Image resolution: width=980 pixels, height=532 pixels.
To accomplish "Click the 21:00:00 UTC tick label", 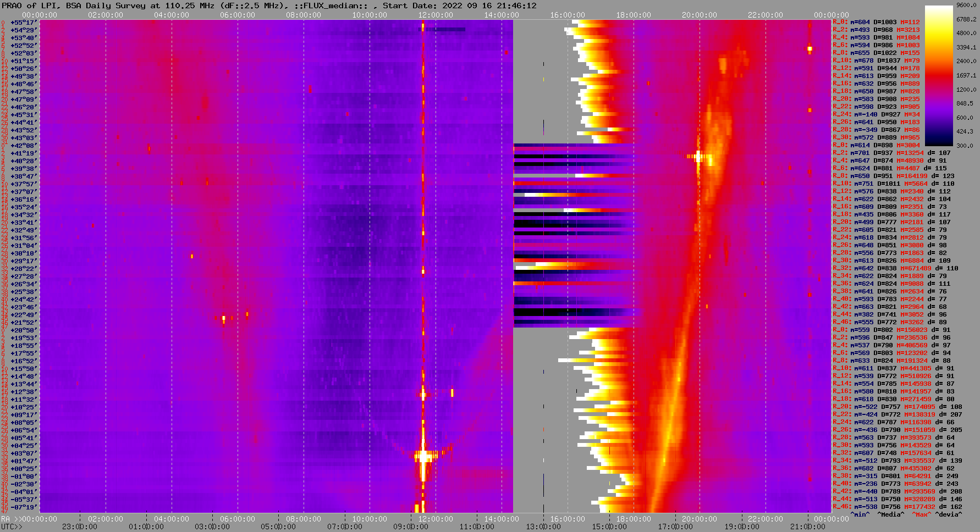I will pyautogui.click(x=808, y=527).
